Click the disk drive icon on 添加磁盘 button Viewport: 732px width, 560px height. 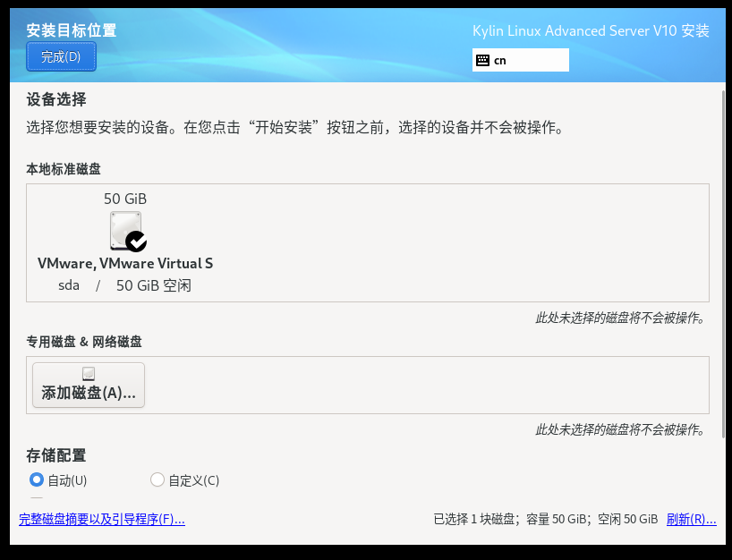87,372
